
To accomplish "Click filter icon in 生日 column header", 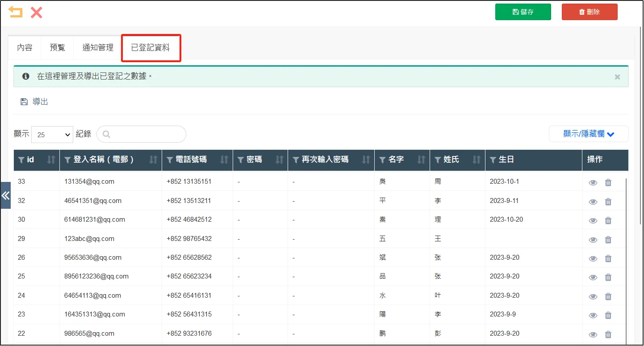I will (x=493, y=160).
